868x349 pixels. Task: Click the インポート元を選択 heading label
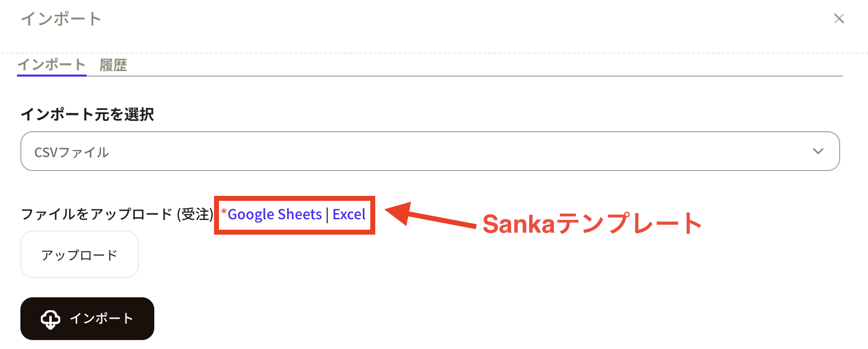click(x=88, y=114)
